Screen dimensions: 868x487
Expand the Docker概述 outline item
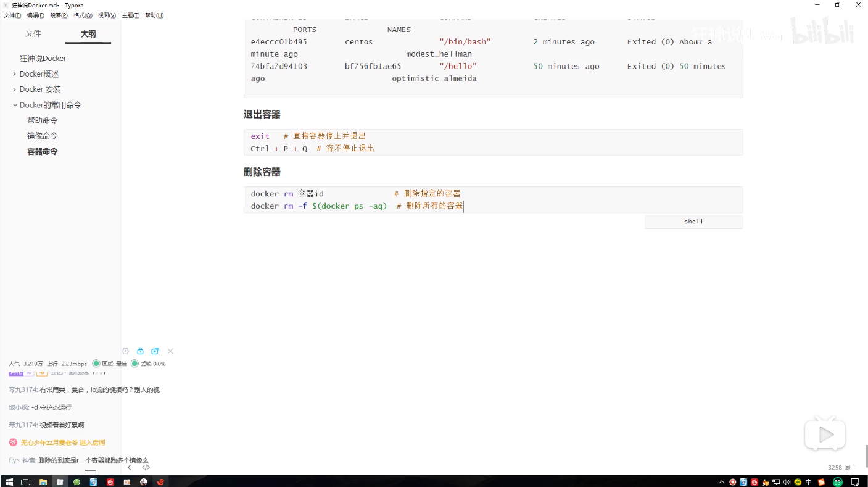[14, 73]
